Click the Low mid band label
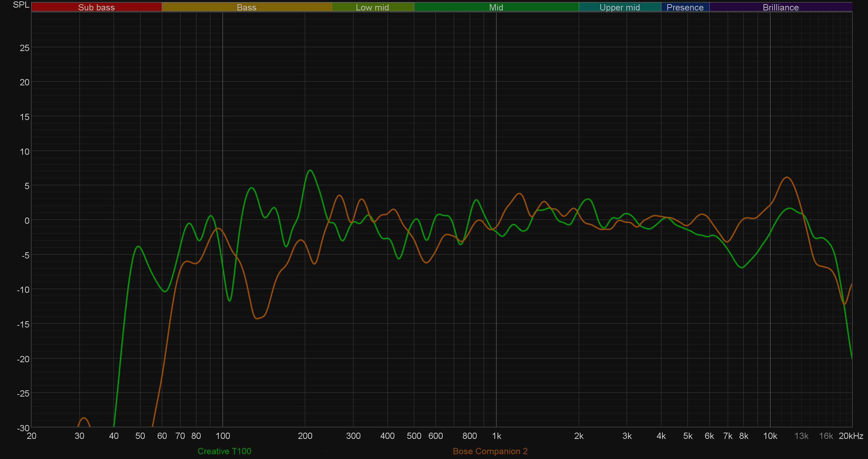The width and height of the screenshot is (868, 459). 372,7
